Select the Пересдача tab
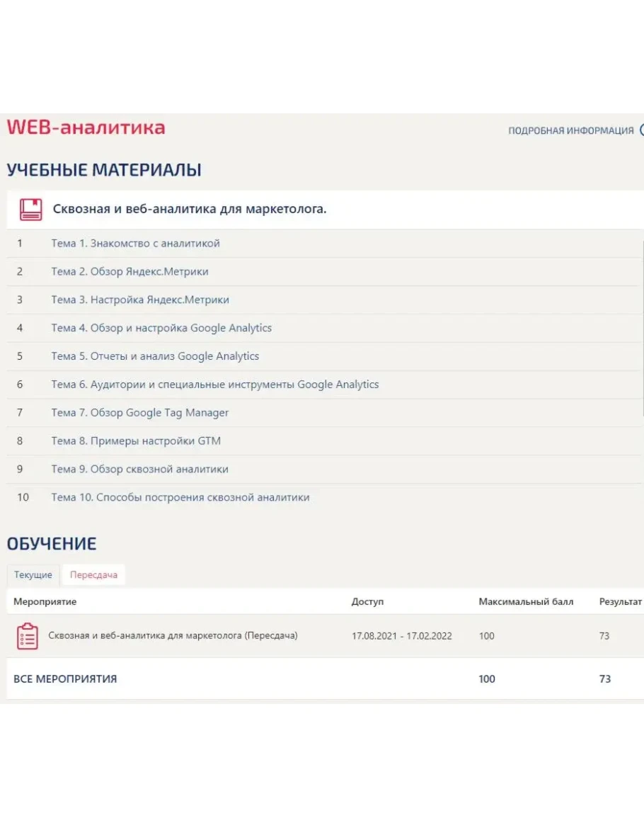644x818 pixels. tap(93, 575)
